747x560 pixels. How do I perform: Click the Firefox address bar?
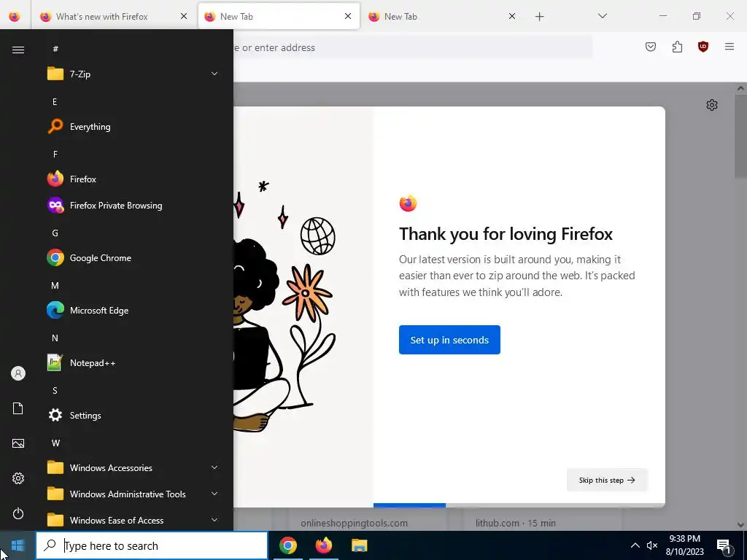[412, 47]
